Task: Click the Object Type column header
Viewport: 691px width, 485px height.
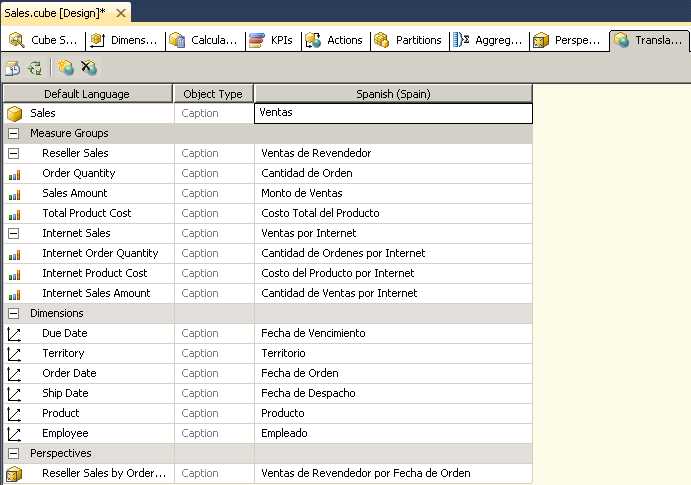Action: [213, 94]
